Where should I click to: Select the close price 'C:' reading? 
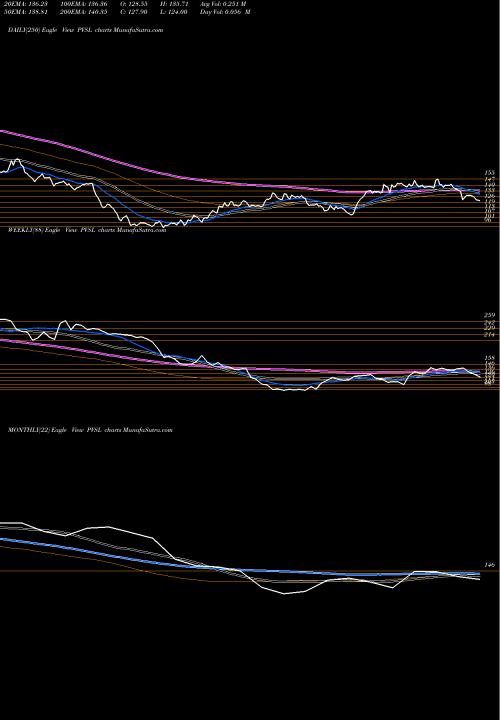(136, 12)
